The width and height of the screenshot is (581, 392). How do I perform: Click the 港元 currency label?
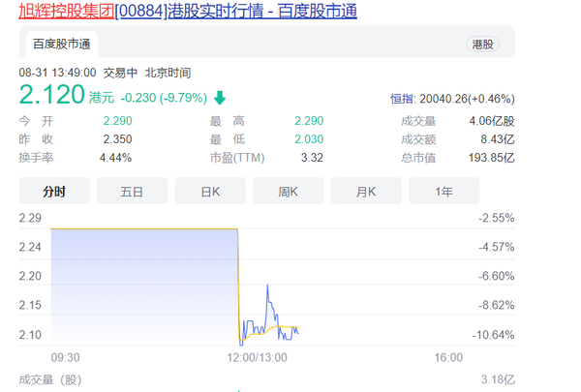click(102, 98)
